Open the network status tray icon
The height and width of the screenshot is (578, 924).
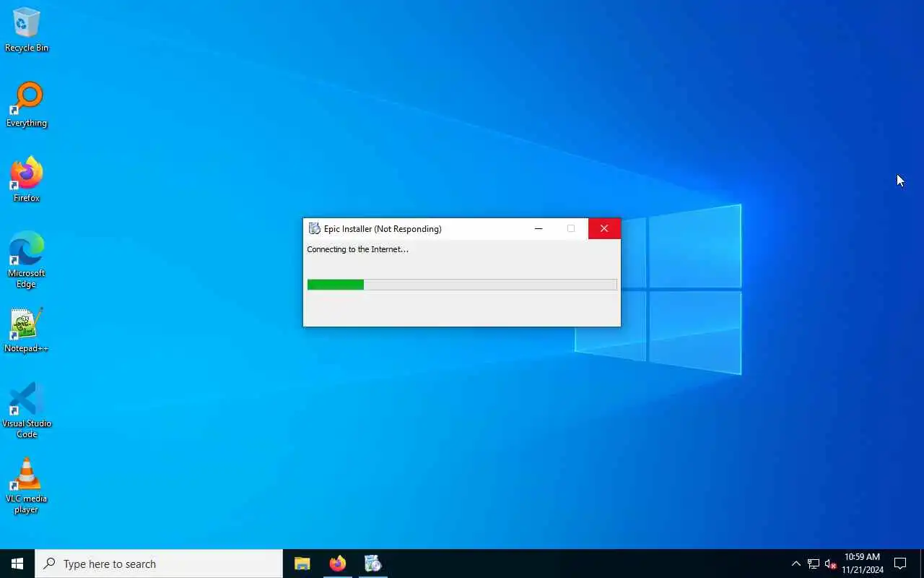(814, 564)
